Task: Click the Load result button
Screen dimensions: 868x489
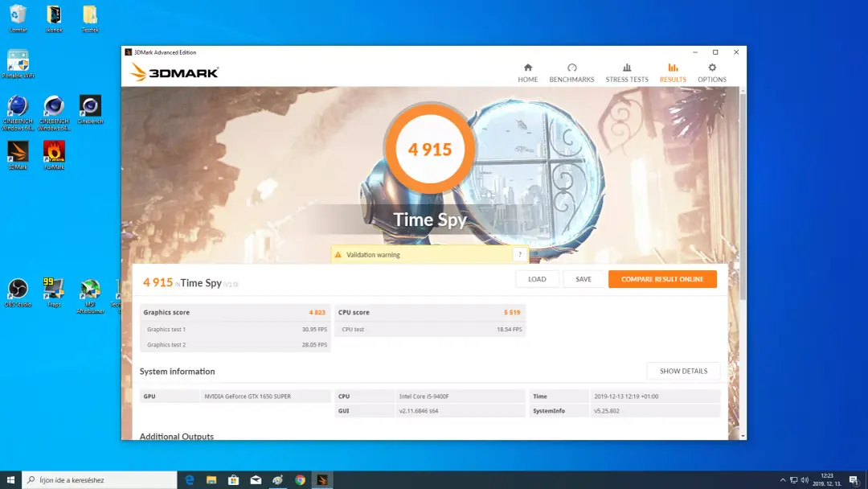Action: click(536, 279)
